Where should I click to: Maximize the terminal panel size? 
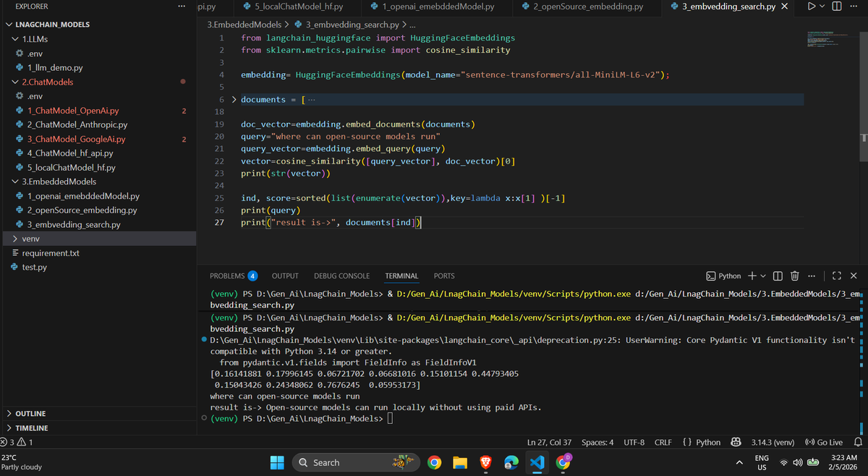[x=838, y=276]
